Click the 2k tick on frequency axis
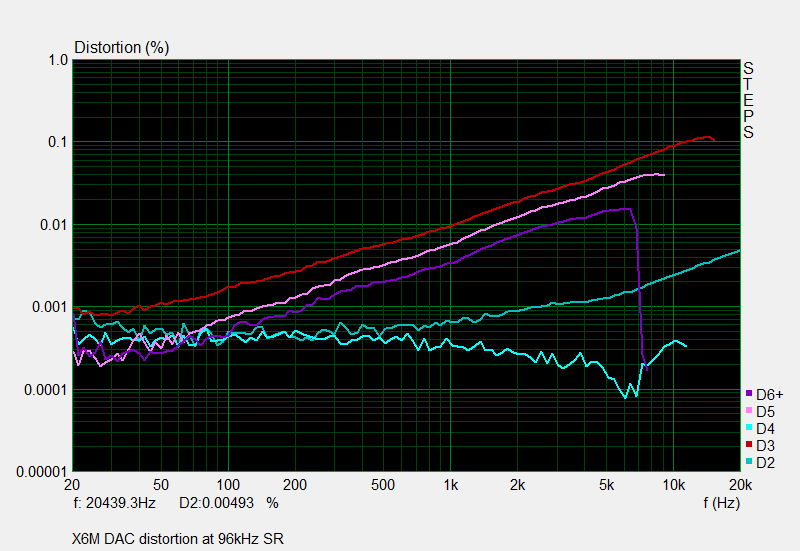 (517, 485)
